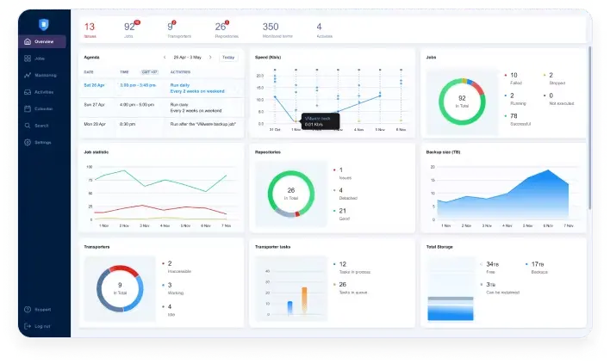Click the 4 Idle transporters legend
The height and width of the screenshot is (364, 610).
[x=169, y=310]
